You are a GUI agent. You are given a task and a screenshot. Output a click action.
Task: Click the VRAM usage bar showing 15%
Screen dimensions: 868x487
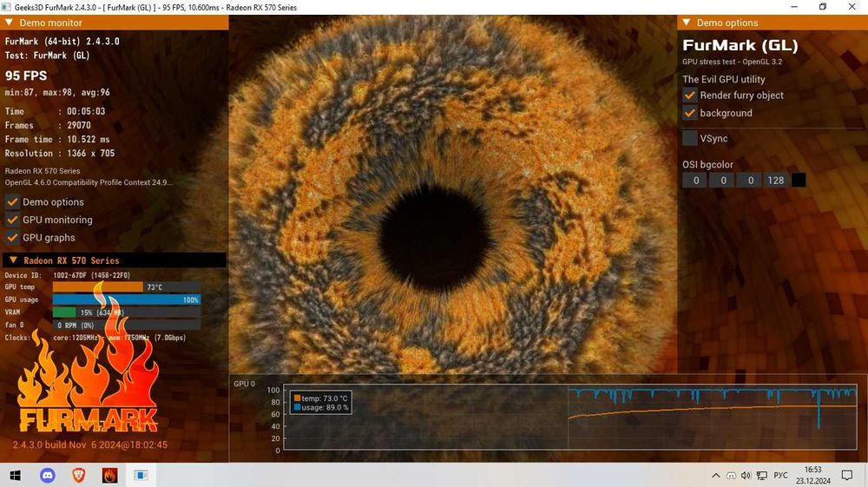[x=126, y=313]
